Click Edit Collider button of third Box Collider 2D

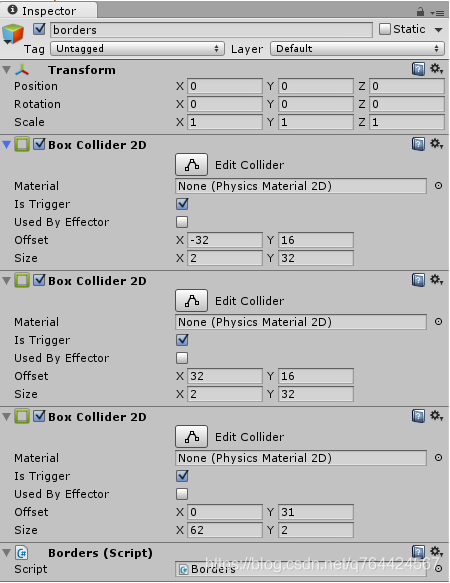191,437
